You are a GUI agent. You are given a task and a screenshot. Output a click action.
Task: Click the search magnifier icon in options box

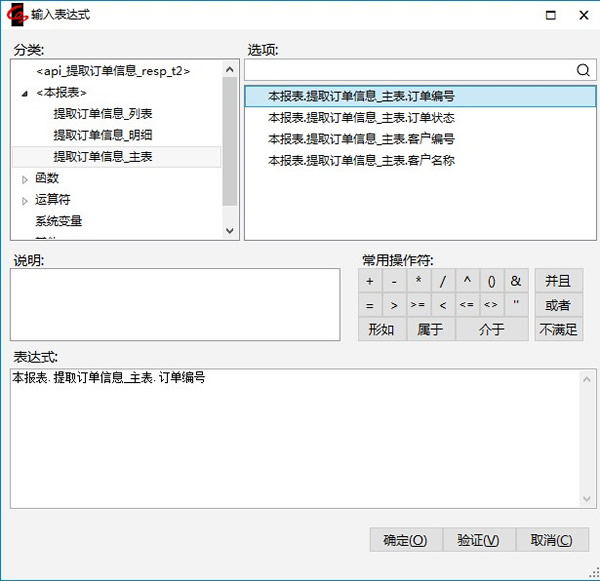tap(583, 70)
